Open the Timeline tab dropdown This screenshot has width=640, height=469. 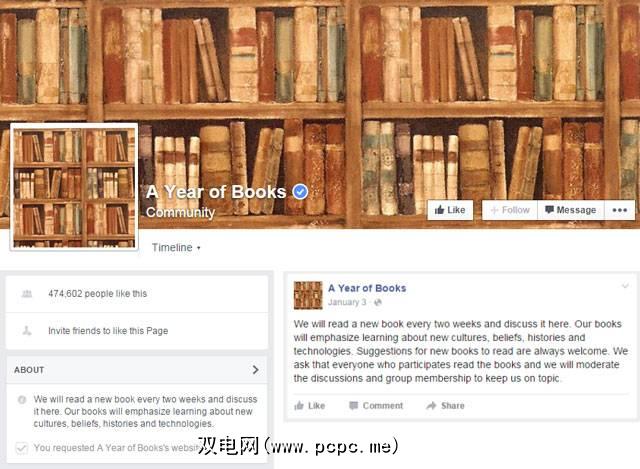[176, 247]
